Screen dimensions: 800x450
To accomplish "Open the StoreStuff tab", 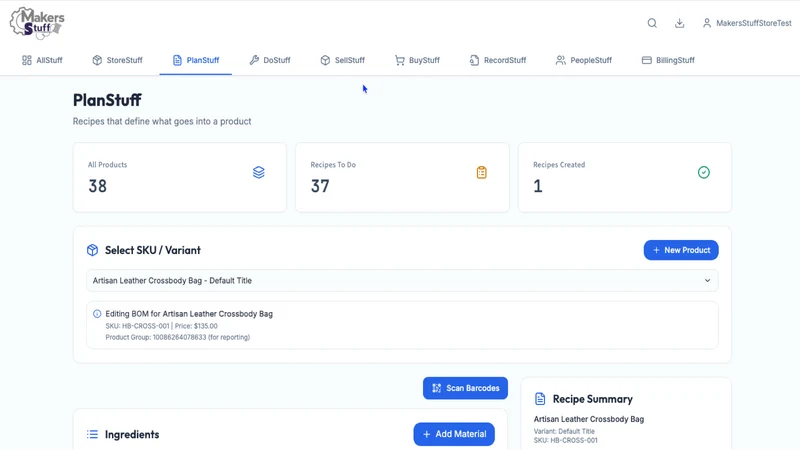I will coord(117,60).
